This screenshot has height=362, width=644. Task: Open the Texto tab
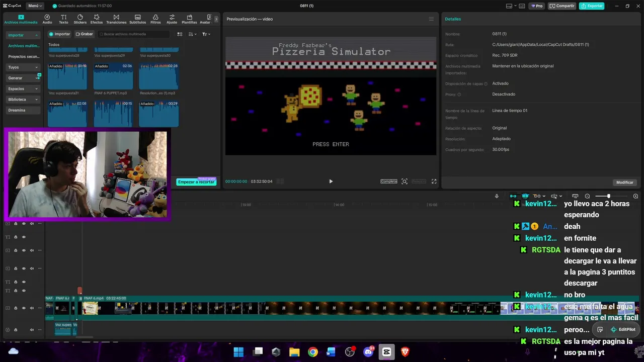[x=63, y=19]
